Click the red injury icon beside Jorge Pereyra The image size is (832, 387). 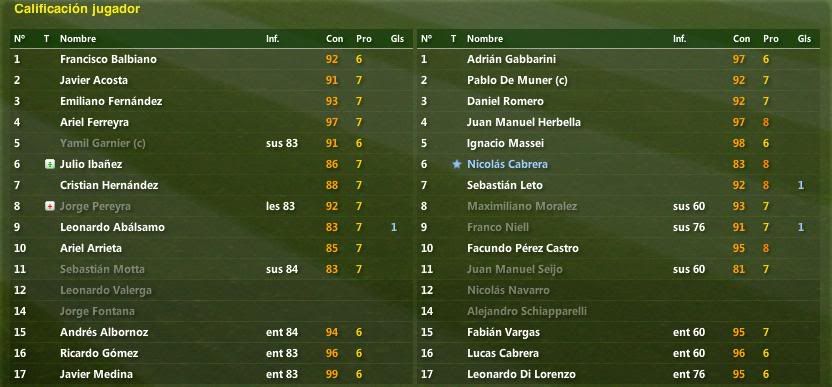pos(49,207)
